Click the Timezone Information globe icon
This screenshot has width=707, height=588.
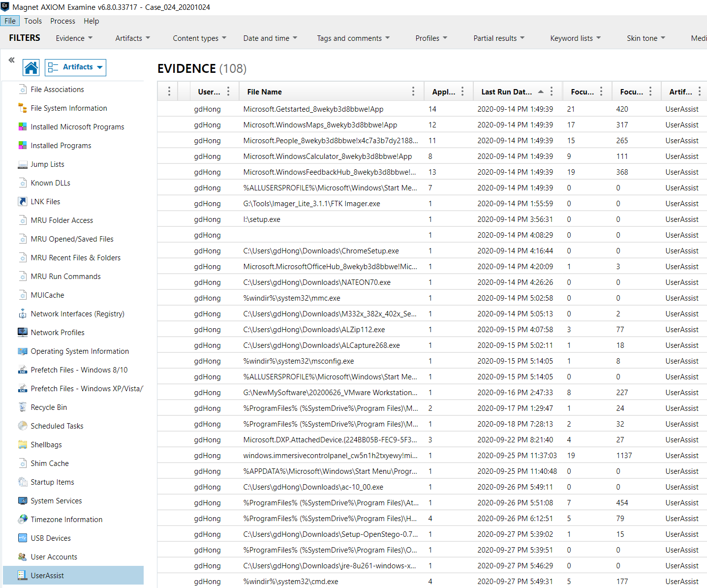point(23,520)
